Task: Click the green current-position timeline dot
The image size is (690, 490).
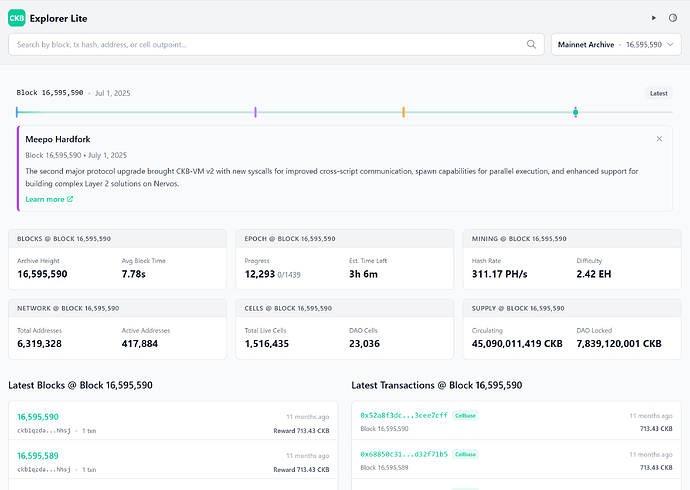Action: click(575, 112)
